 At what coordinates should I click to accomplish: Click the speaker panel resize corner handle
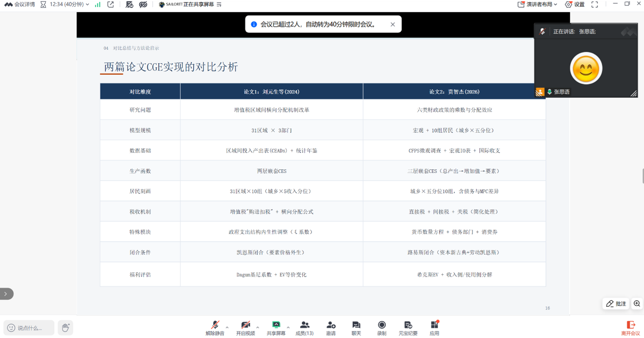tap(633, 93)
